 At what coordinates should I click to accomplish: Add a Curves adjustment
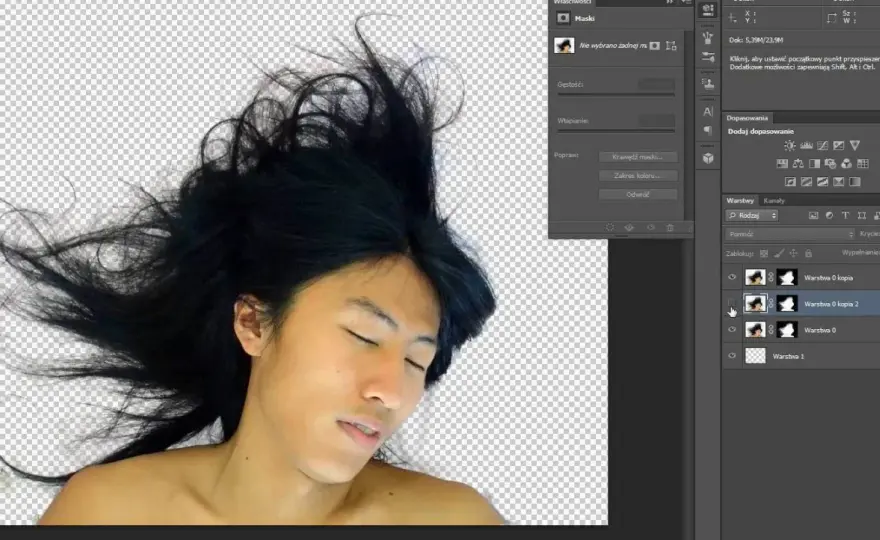(x=822, y=146)
